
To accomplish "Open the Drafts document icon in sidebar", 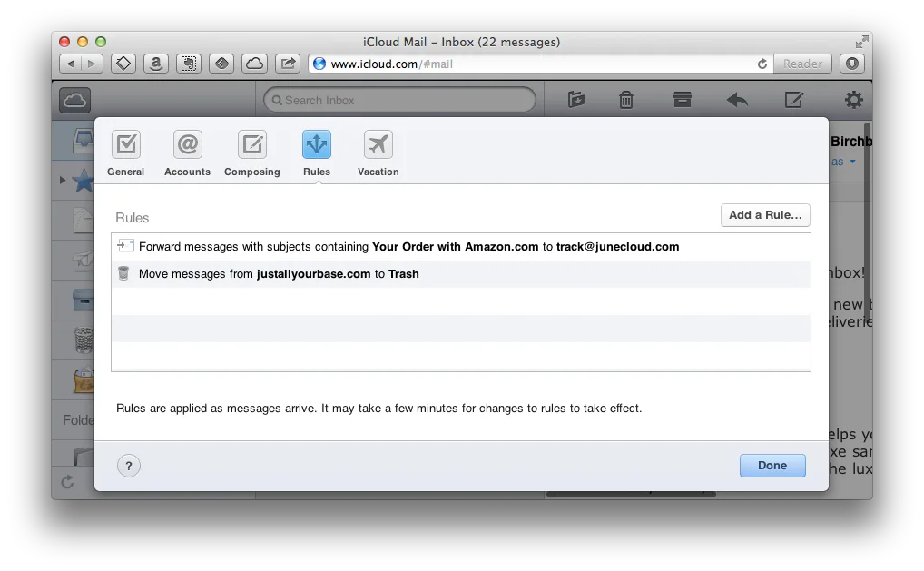I will (x=84, y=221).
